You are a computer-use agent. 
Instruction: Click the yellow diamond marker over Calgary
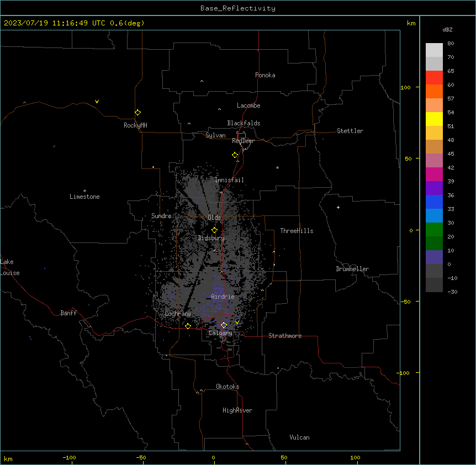224,325
